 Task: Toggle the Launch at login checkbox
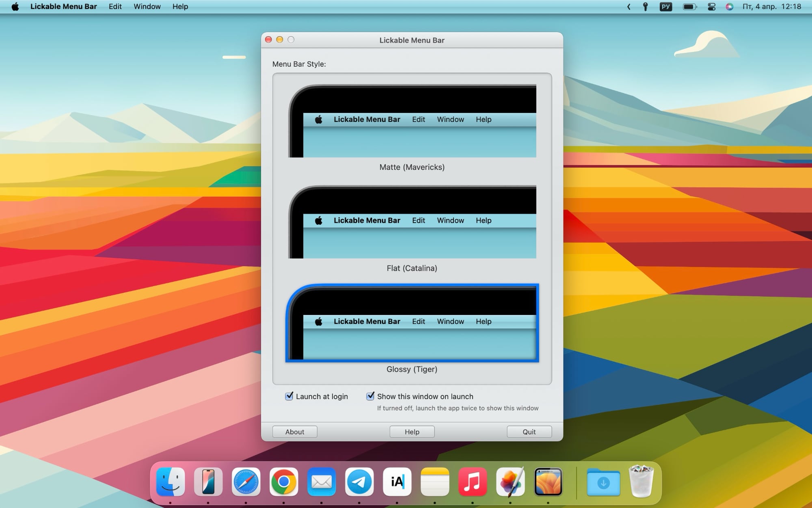[289, 396]
